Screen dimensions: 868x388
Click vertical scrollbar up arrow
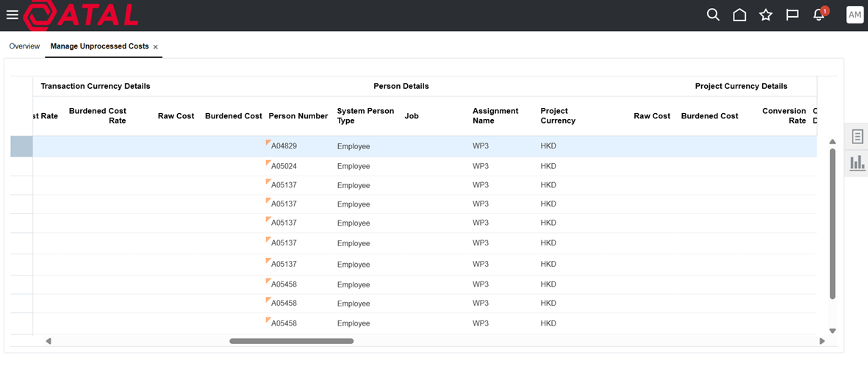(832, 142)
